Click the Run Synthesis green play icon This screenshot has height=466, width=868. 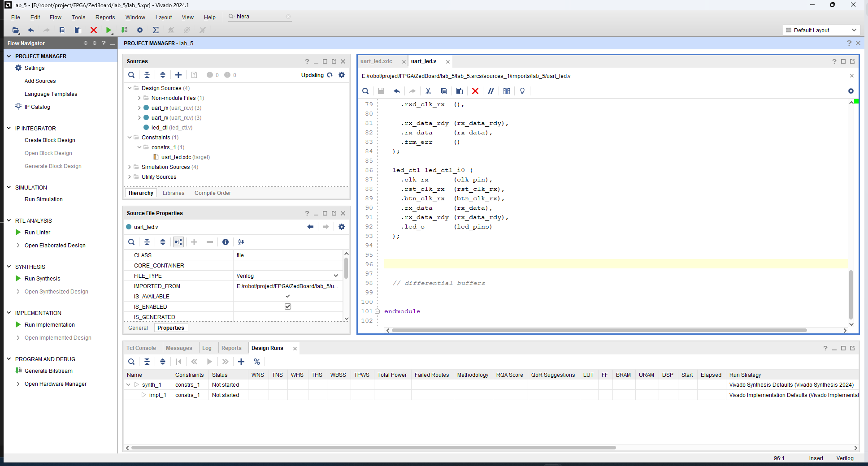18,278
